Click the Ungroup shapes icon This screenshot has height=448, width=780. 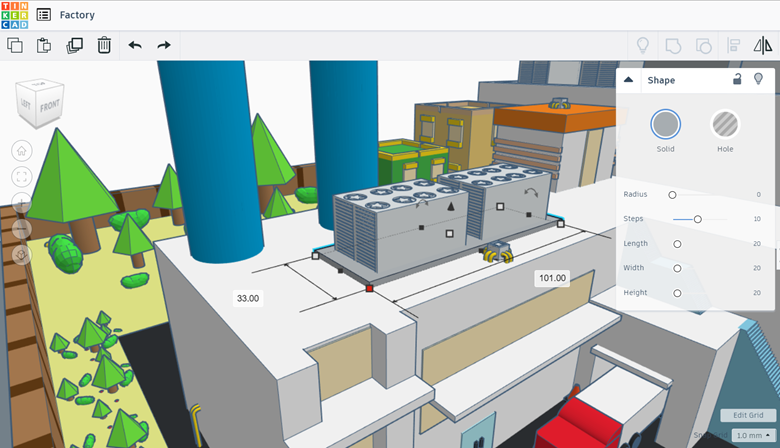(x=703, y=46)
